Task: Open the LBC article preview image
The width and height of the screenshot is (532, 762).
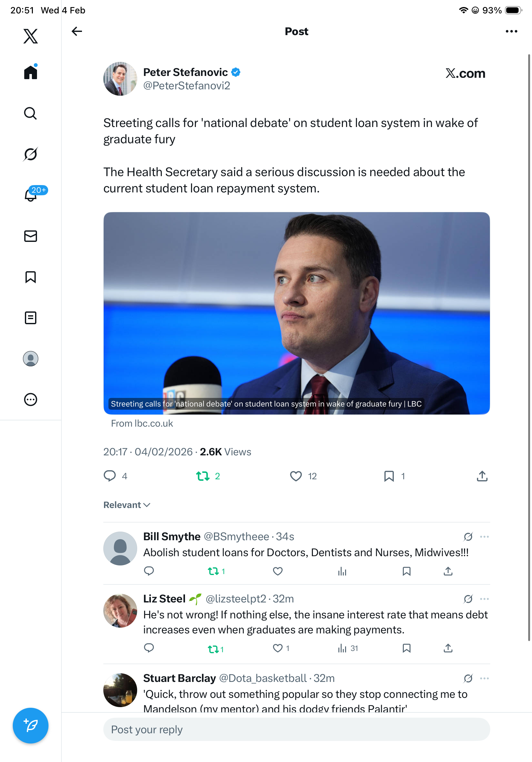Action: click(297, 313)
